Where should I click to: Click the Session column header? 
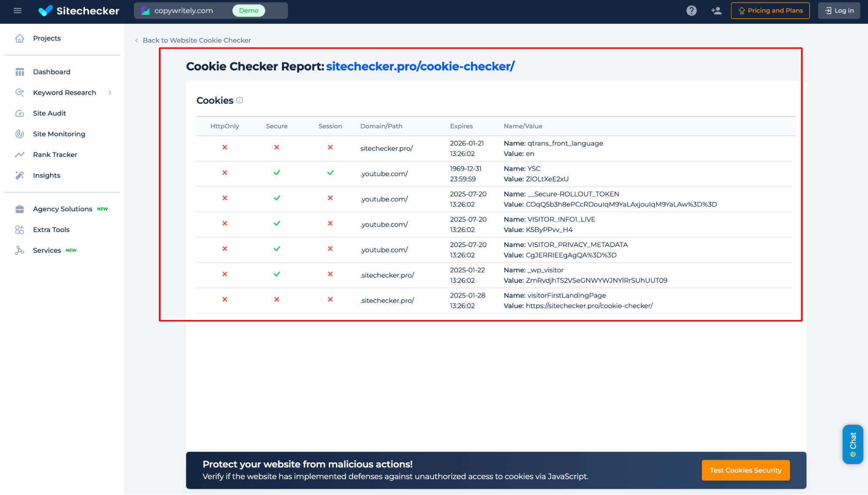(330, 126)
